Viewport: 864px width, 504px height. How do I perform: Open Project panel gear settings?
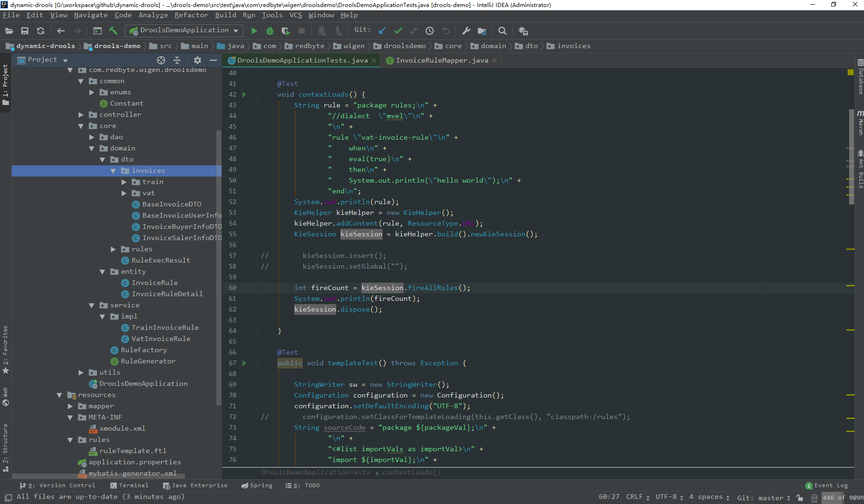(x=198, y=60)
